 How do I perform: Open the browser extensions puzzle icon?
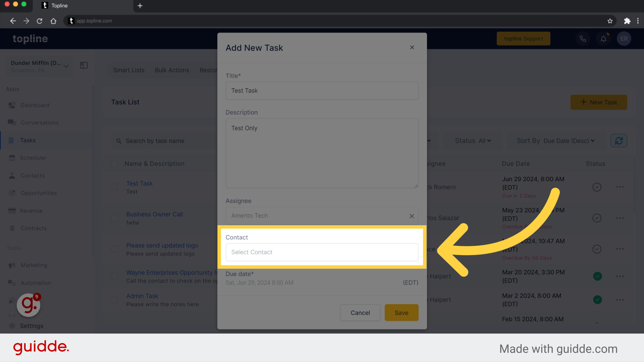click(627, 21)
